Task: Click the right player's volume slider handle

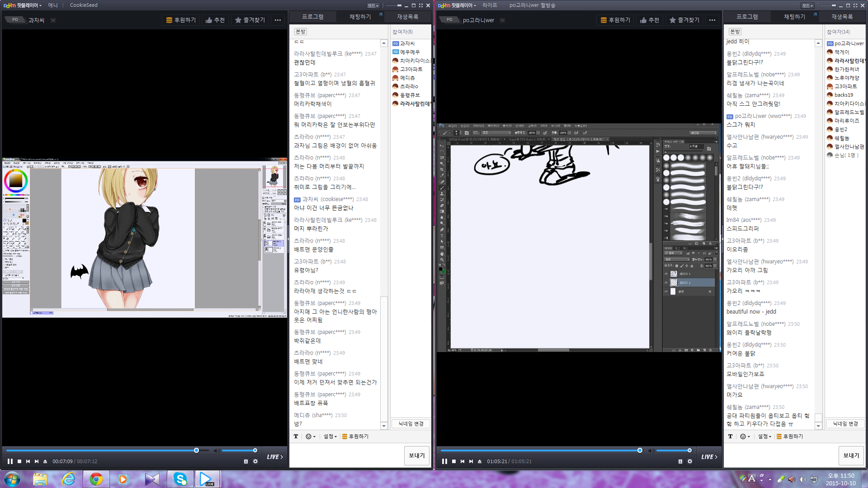Action: [x=689, y=450]
